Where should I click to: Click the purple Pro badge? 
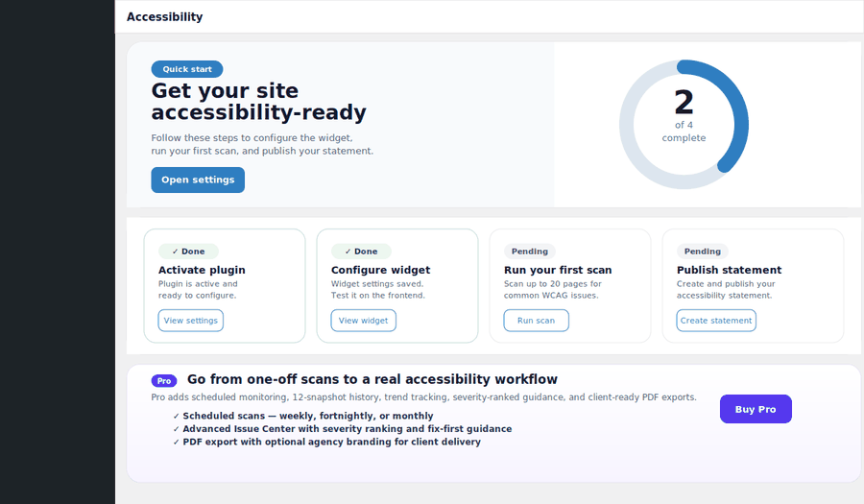(x=163, y=380)
